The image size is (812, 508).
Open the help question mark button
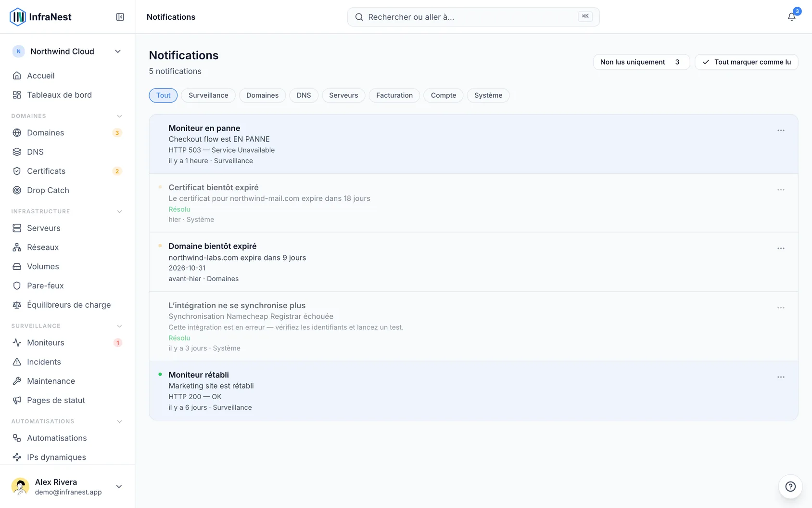[790, 486]
